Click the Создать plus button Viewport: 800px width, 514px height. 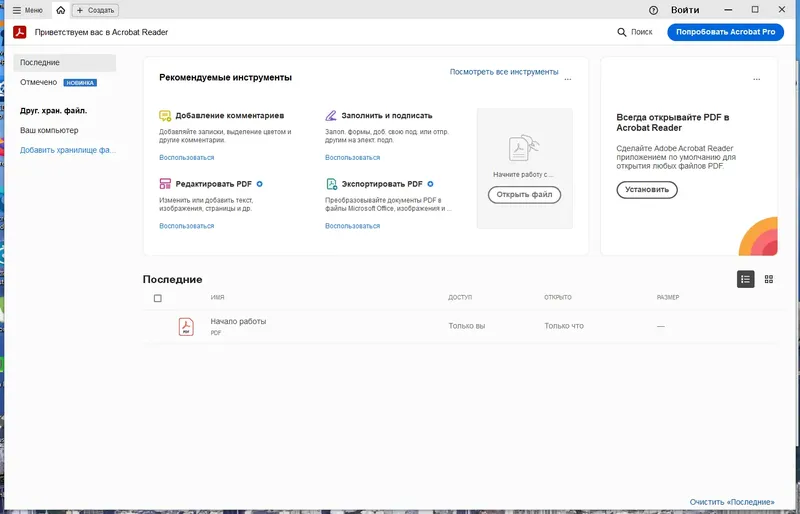[95, 10]
